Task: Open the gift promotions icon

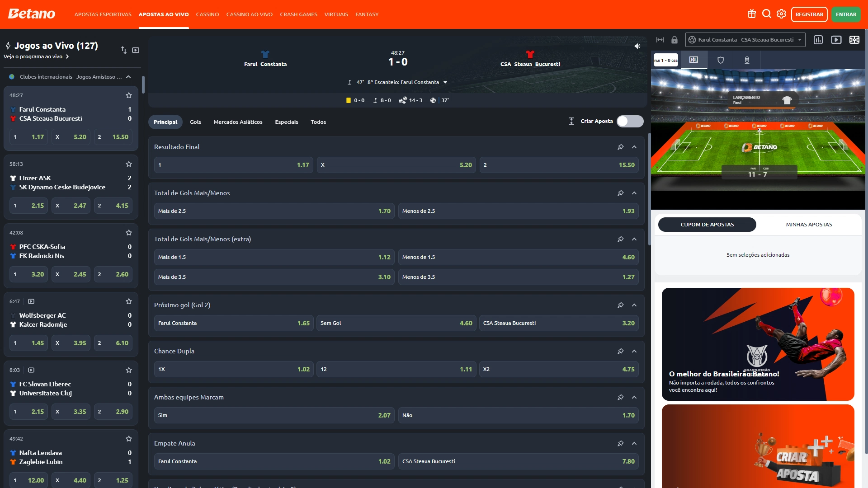Action: tap(752, 14)
